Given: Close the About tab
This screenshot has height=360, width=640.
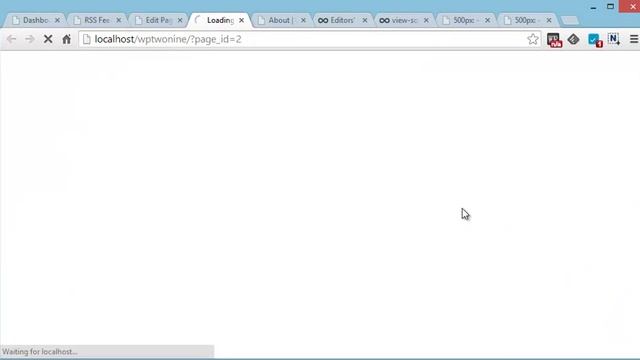Looking at the screenshot, I should tap(303, 20).
